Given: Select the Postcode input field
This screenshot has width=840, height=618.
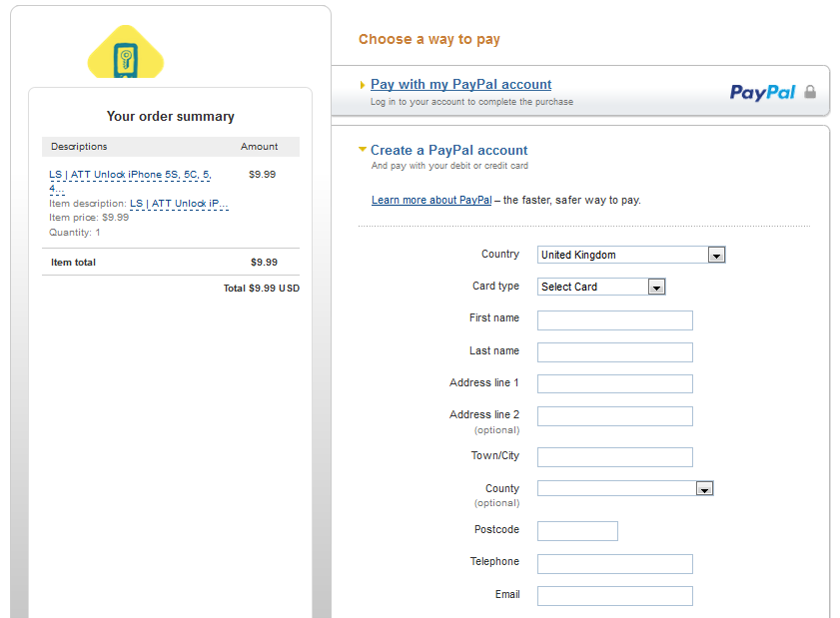Looking at the screenshot, I should [x=577, y=531].
